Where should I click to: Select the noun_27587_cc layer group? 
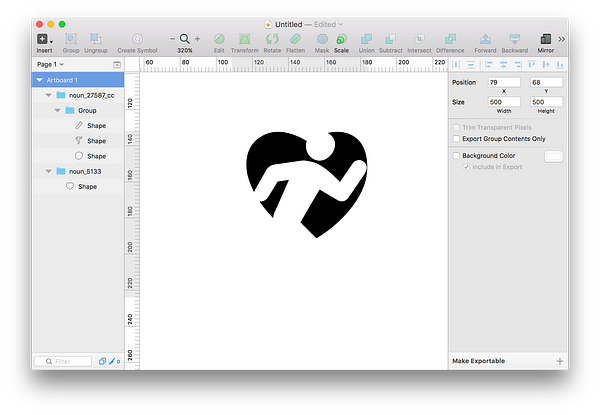(78, 95)
